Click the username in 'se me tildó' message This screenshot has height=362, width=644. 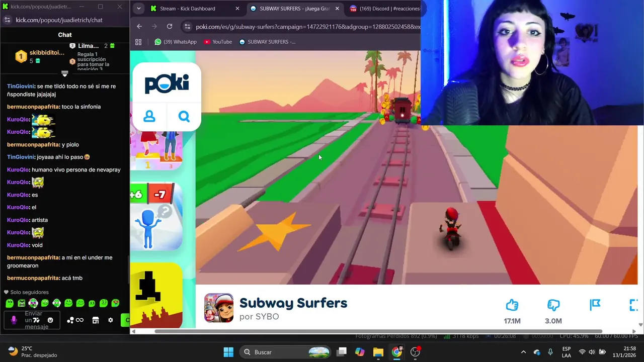click(21, 86)
